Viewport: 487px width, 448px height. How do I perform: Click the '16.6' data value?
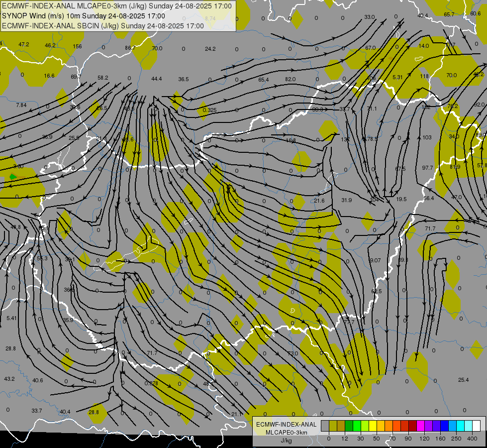coord(49,76)
